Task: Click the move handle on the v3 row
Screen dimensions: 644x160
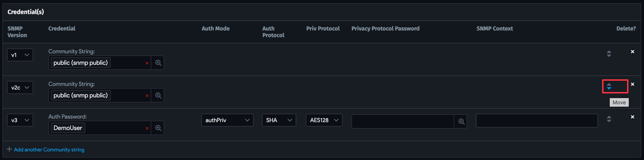Action: tap(609, 119)
